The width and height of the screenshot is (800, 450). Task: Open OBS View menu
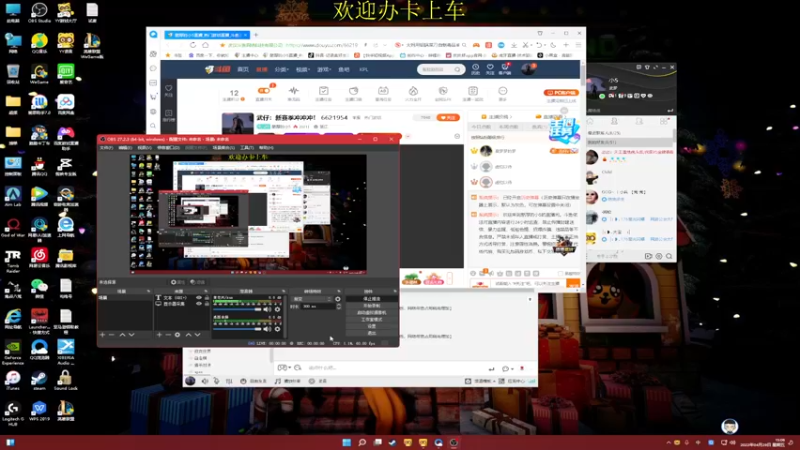[144, 147]
